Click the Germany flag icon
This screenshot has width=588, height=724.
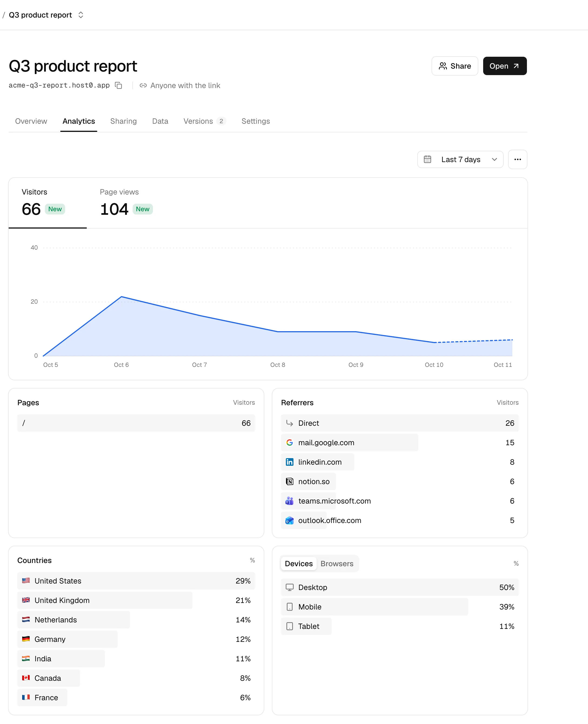pyautogui.click(x=26, y=639)
